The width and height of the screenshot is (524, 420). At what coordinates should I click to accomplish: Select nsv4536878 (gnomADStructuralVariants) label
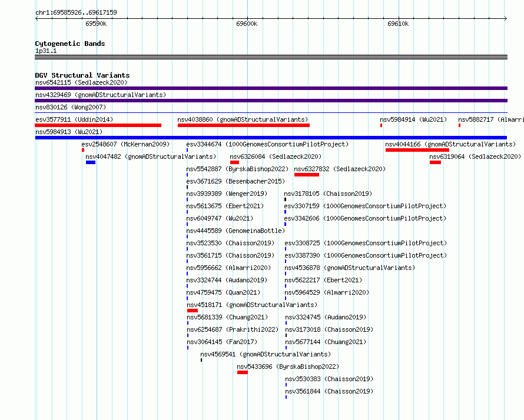click(x=350, y=268)
